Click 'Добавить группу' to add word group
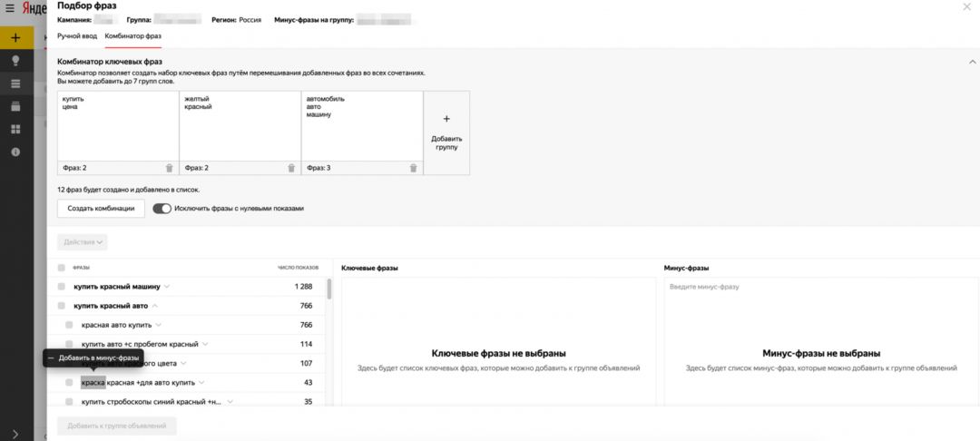This screenshot has height=441, width=980. click(x=446, y=132)
